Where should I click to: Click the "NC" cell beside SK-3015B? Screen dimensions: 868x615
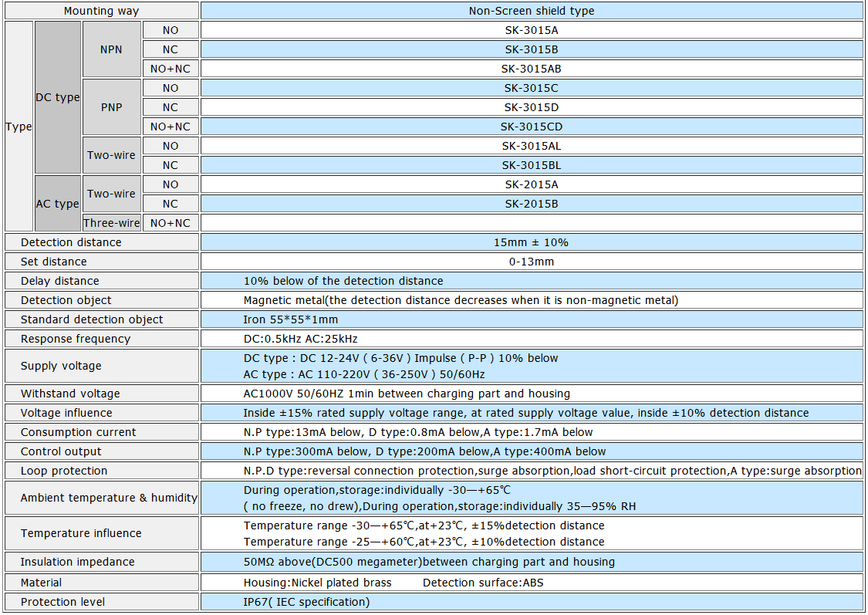click(x=171, y=50)
